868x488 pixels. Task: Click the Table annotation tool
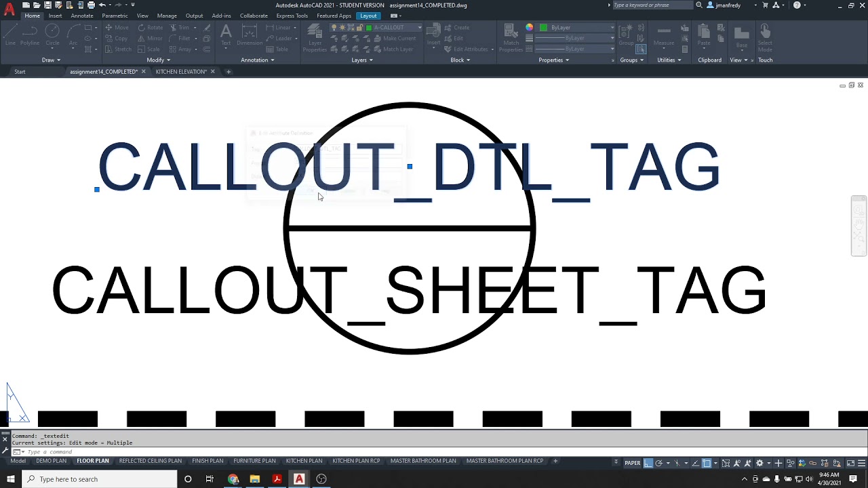277,49
